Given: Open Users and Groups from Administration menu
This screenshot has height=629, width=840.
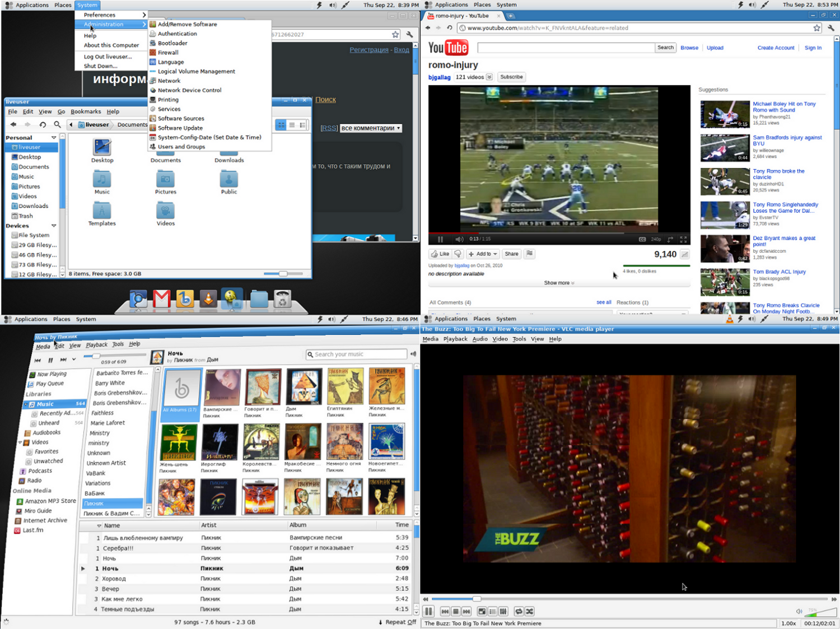Looking at the screenshot, I should pos(181,147).
